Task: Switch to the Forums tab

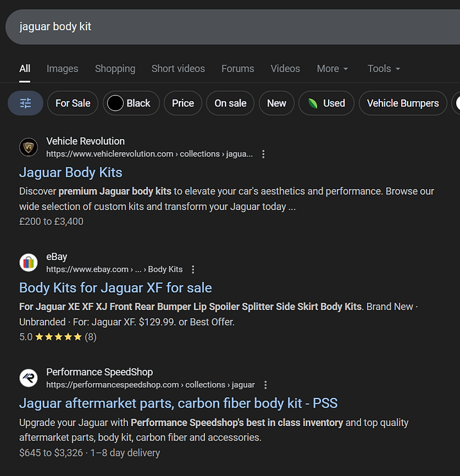Action: pyautogui.click(x=238, y=69)
